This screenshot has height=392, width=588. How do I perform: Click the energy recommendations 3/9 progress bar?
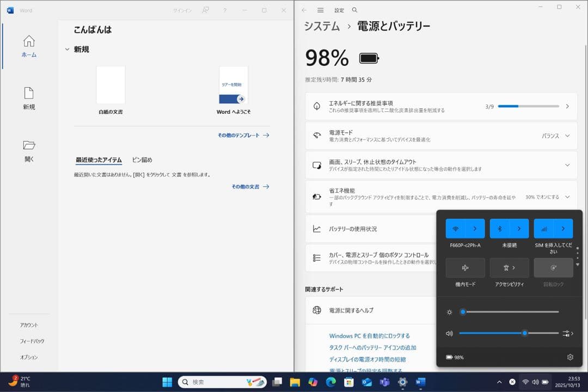pos(528,106)
